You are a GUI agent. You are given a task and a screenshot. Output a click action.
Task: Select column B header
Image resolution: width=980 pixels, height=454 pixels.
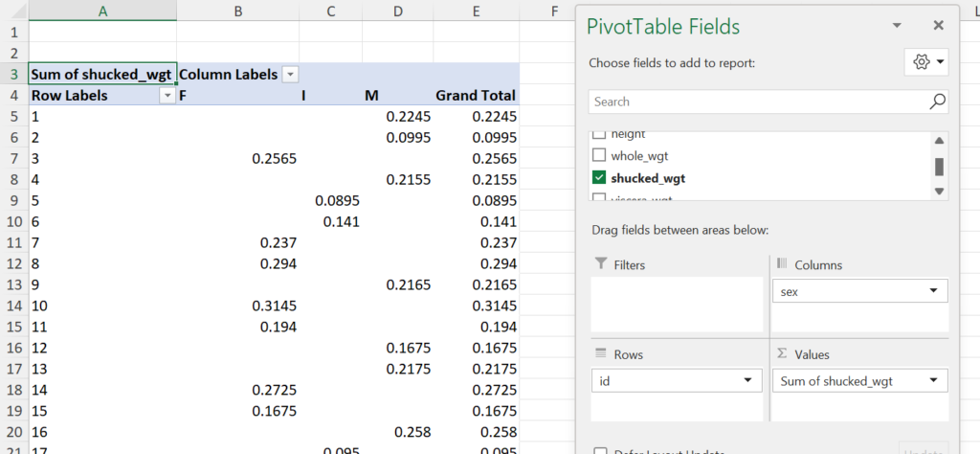[237, 11]
